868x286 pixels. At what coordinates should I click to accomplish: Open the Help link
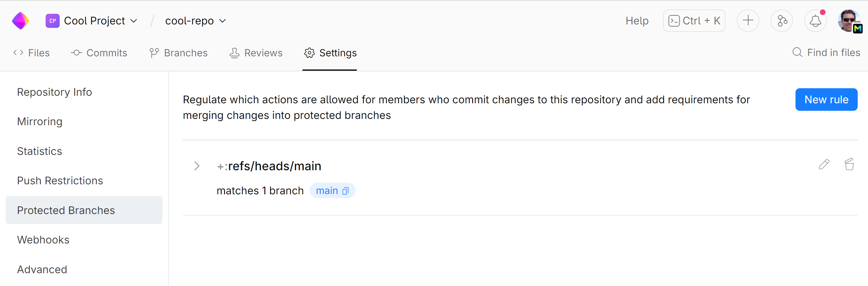coord(637,21)
